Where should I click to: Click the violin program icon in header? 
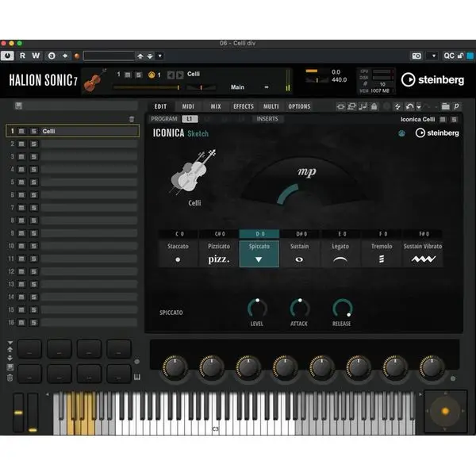click(x=94, y=80)
